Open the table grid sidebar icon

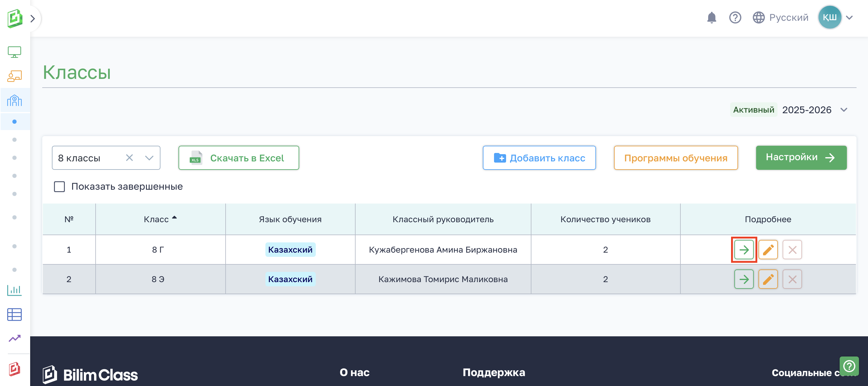[14, 314]
